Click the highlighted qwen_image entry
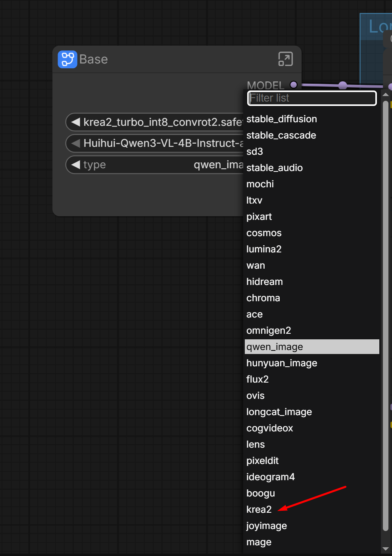The width and height of the screenshot is (392, 556). pos(312,347)
